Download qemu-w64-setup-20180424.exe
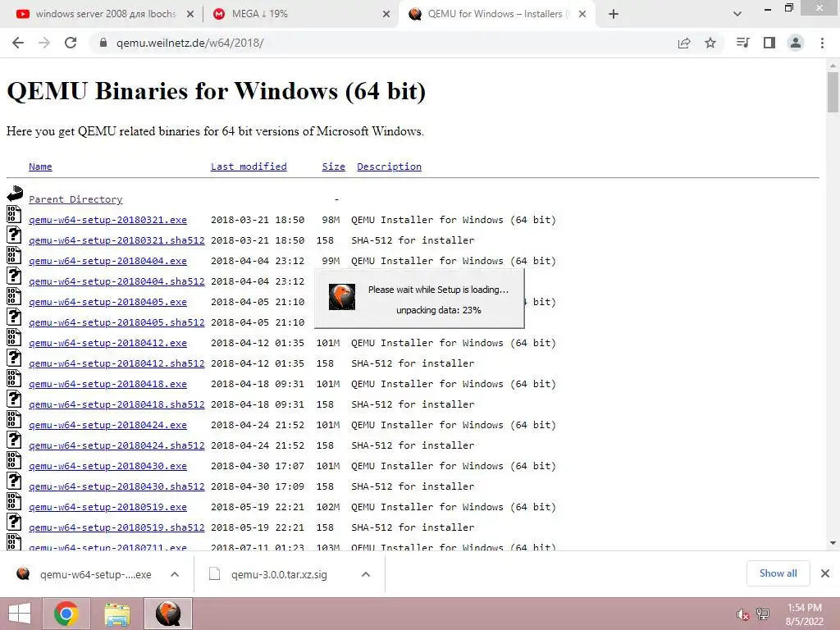 point(107,425)
